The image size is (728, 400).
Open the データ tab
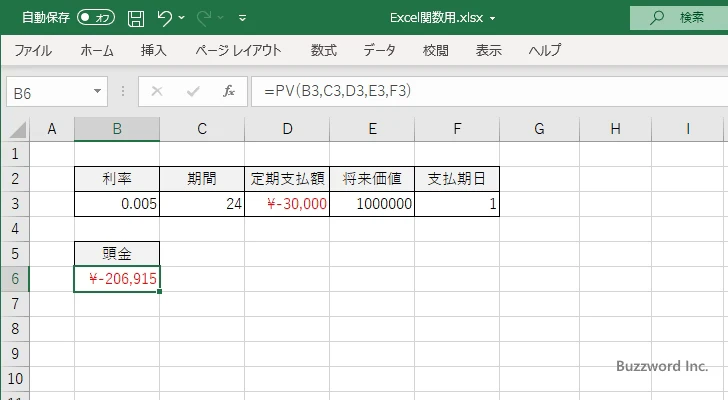click(379, 50)
